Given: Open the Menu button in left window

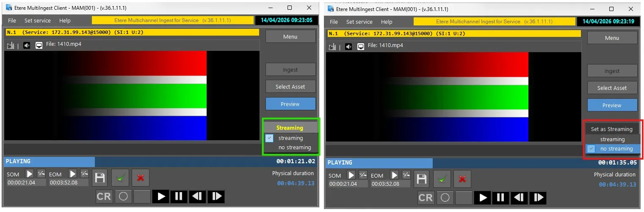Looking at the screenshot, I should pos(290,37).
